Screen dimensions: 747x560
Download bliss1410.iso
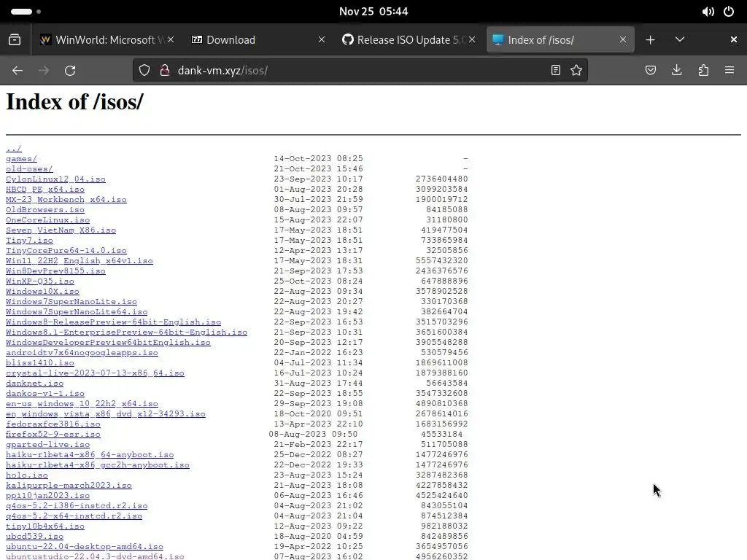pyautogui.click(x=40, y=363)
